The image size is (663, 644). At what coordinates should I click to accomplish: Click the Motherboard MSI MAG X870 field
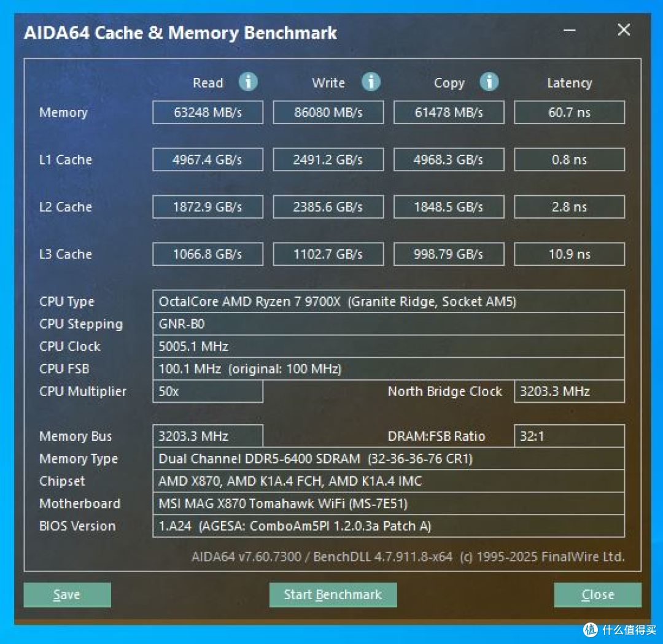click(389, 503)
